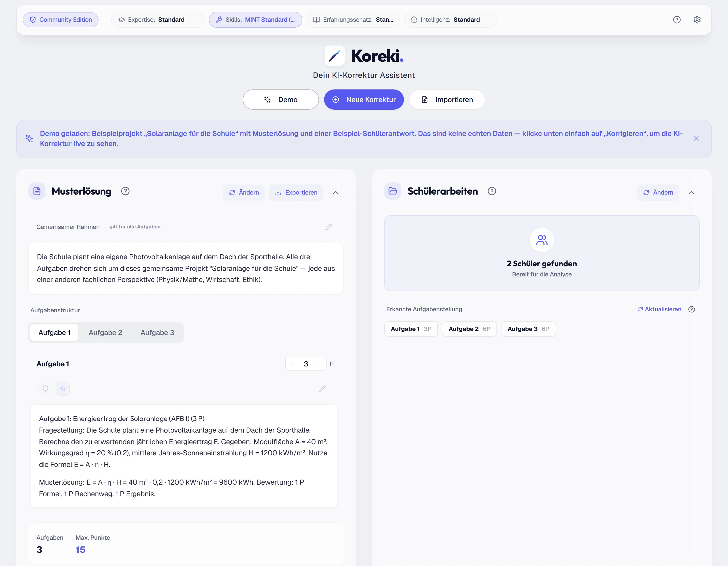Click the shield icon under Aufgabe 1
This screenshot has width=728, height=566.
(x=45, y=389)
